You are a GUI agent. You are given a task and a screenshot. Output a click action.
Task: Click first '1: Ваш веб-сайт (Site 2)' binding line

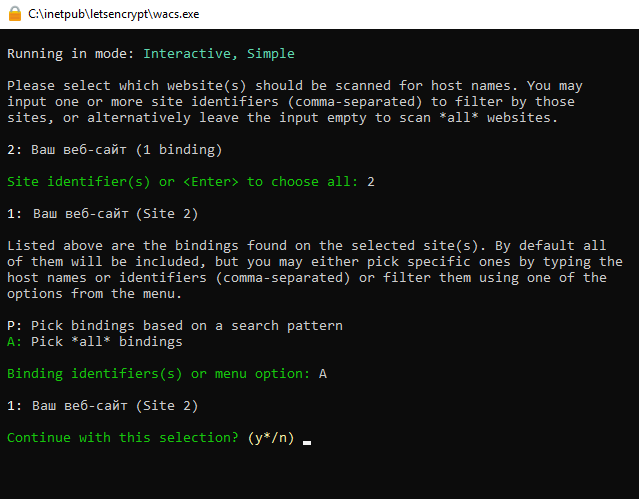103,214
